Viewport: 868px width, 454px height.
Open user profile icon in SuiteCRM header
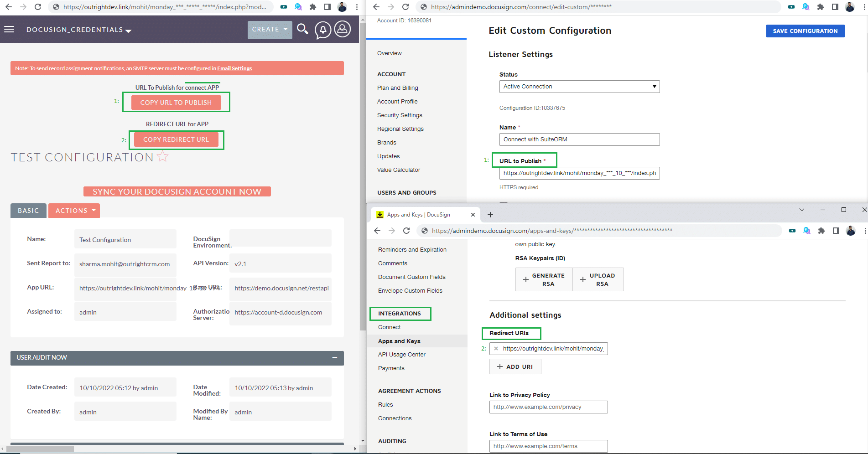point(343,29)
